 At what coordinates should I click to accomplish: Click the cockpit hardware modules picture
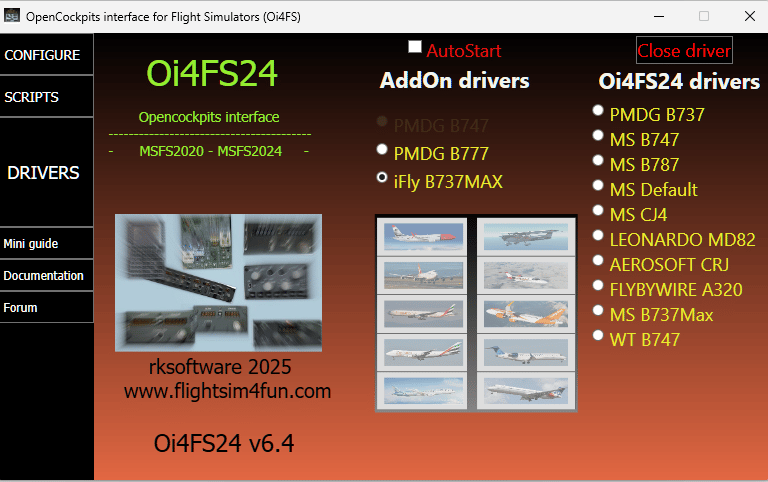(218, 283)
